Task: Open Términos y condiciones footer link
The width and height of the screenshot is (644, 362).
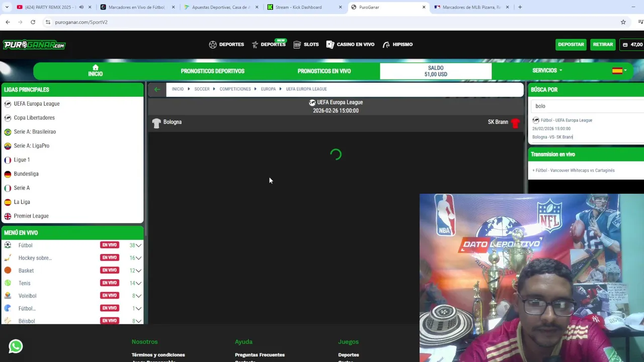Action: pos(158,355)
